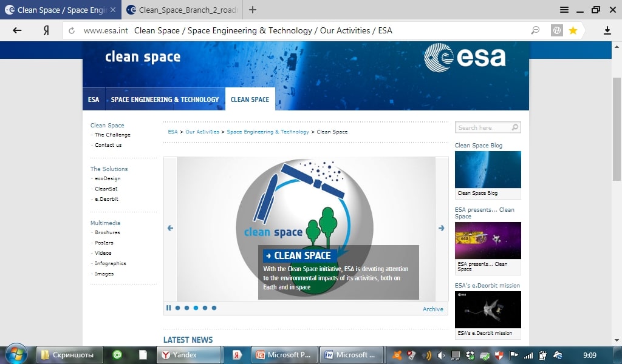This screenshot has height=364, width=622.
Task: Show next slide with right arrow
Action: pyautogui.click(x=441, y=228)
